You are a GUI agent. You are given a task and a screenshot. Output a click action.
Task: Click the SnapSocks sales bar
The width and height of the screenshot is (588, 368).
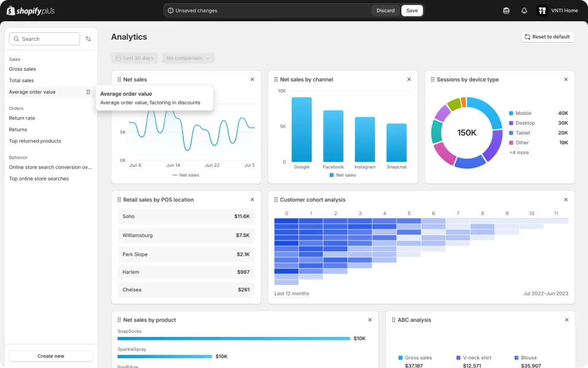click(230, 339)
